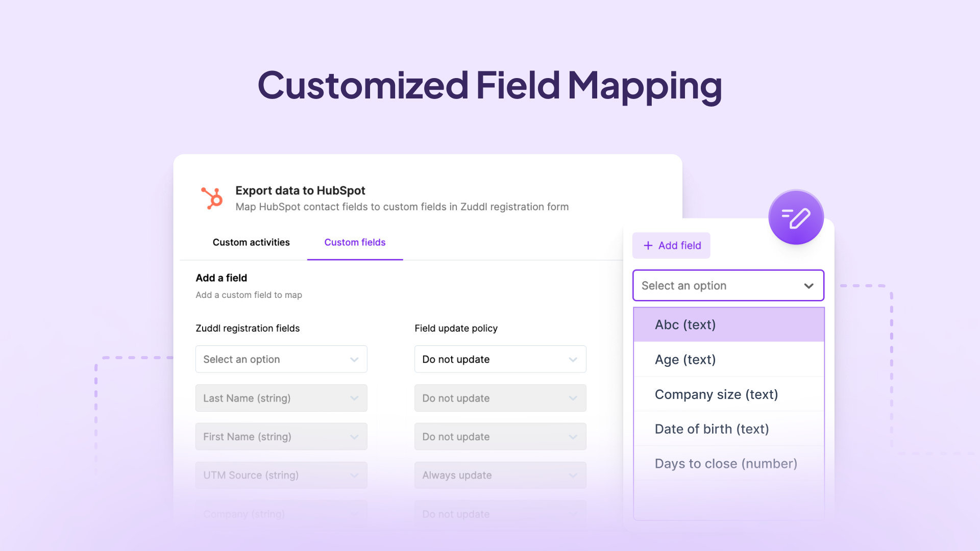Click chevron on top Do not update dropdown
Screen dimensions: 980x551
[x=573, y=360]
